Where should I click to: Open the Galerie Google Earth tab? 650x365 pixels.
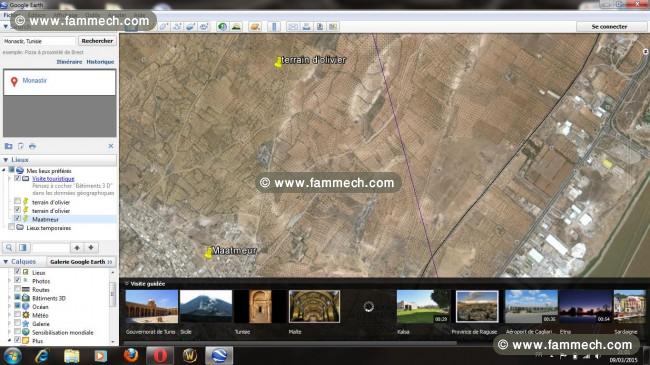[x=81, y=262]
